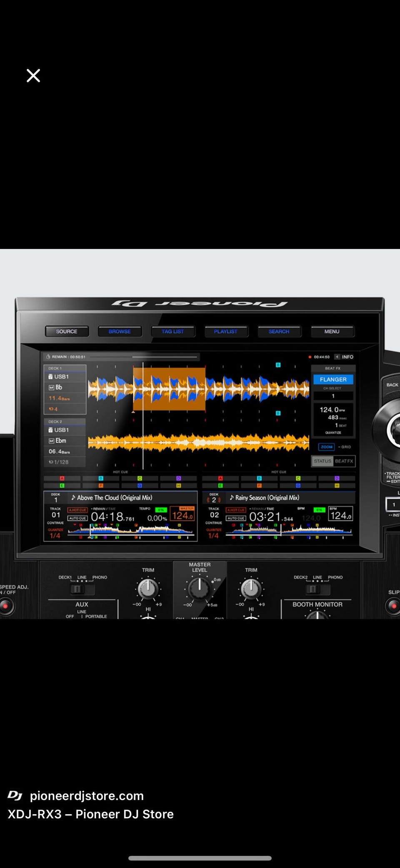Image resolution: width=400 pixels, height=868 pixels.
Task: Select the FLANGER beat effect
Action: pyautogui.click(x=333, y=380)
